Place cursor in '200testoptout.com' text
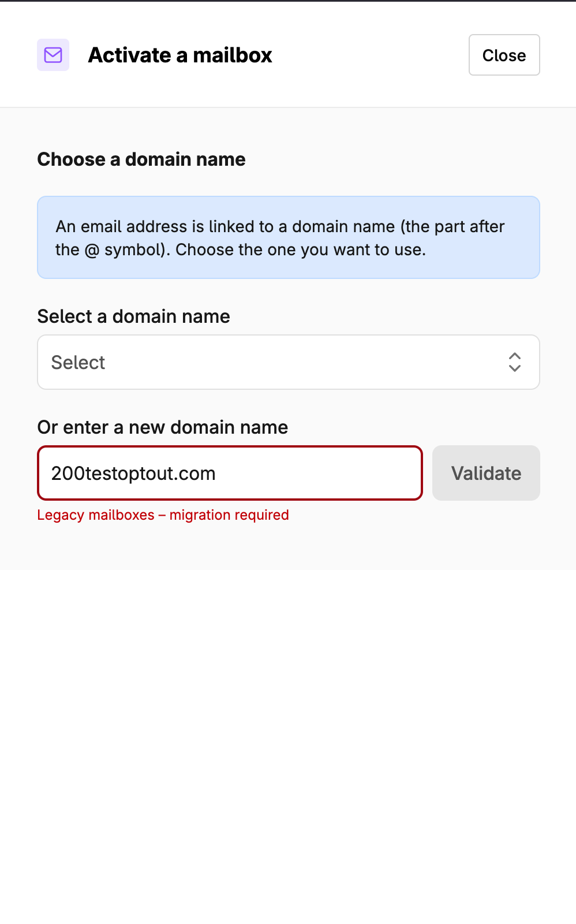The width and height of the screenshot is (576, 924). point(133,474)
